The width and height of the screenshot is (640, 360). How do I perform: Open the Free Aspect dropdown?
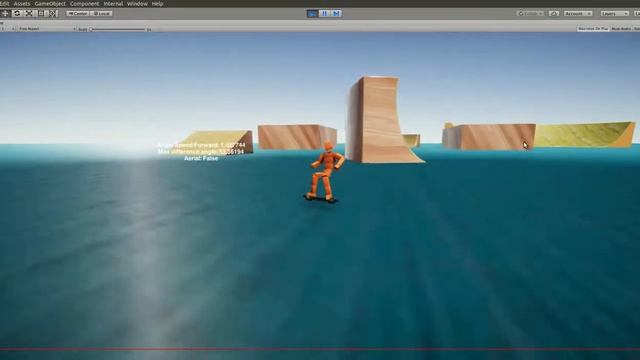coord(47,29)
